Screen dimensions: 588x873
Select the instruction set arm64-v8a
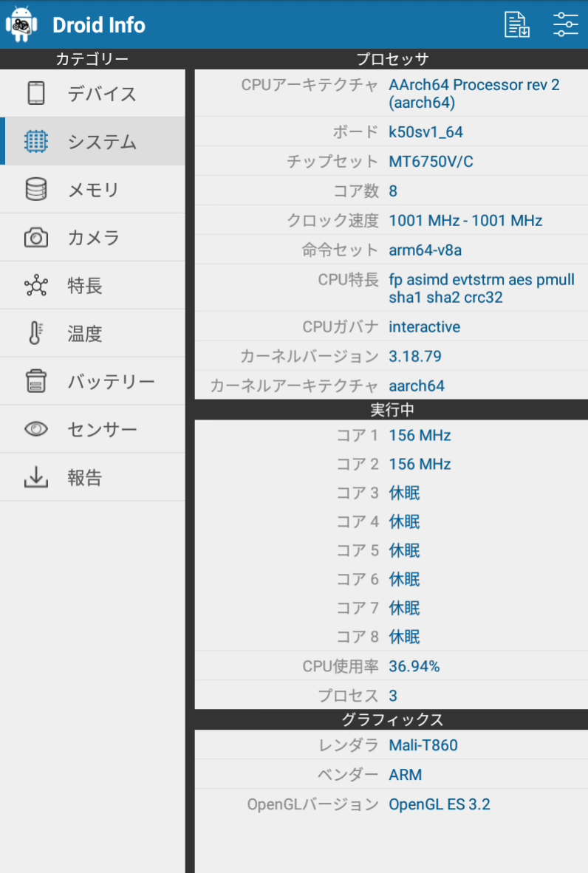point(425,250)
